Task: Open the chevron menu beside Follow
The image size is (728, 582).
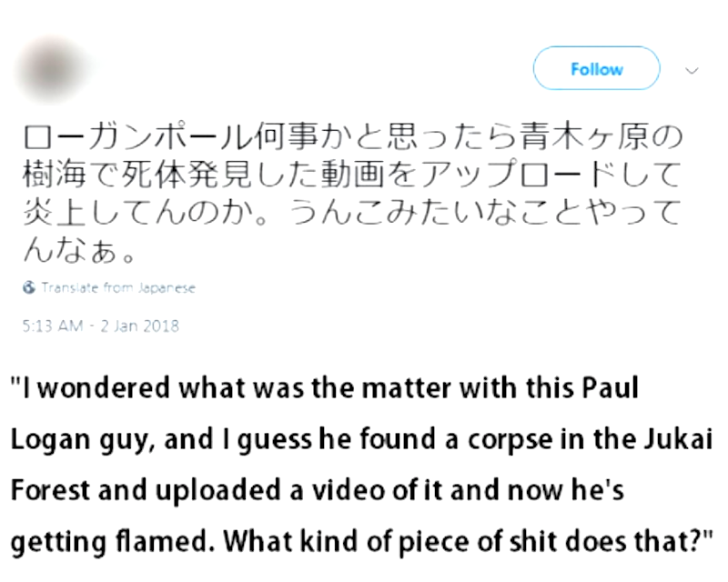Action: pyautogui.click(x=692, y=69)
